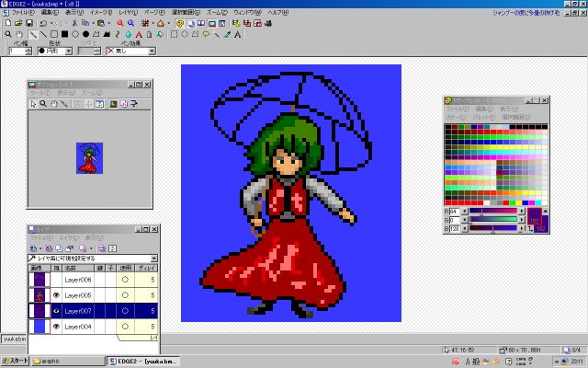Click the Duplicate layer icon in layer window
This screenshot has width=588, height=368.
[59, 248]
